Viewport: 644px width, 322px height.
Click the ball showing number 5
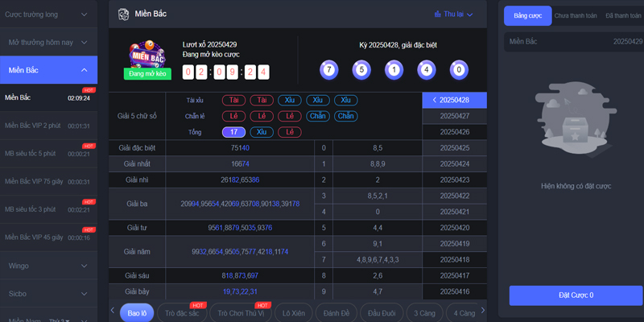point(361,70)
